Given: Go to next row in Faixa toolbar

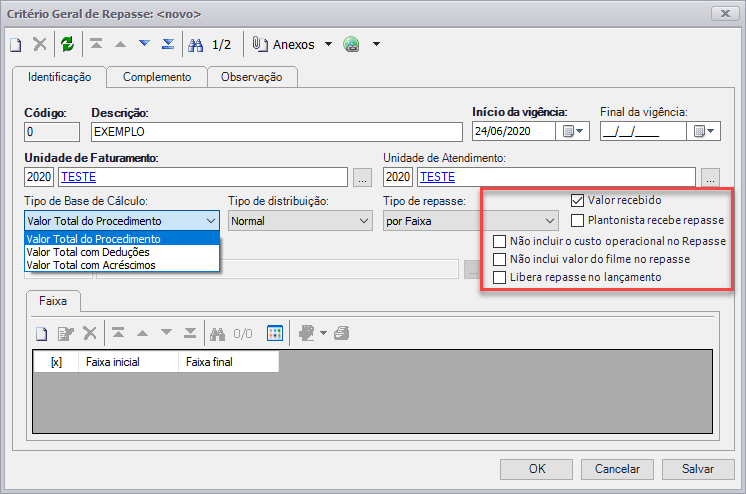Looking at the screenshot, I should (166, 332).
